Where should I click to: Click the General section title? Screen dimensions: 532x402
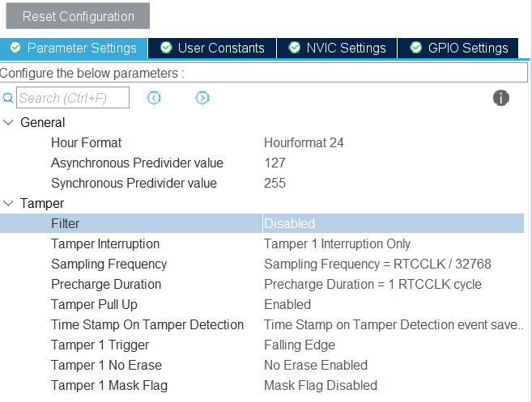42,122
